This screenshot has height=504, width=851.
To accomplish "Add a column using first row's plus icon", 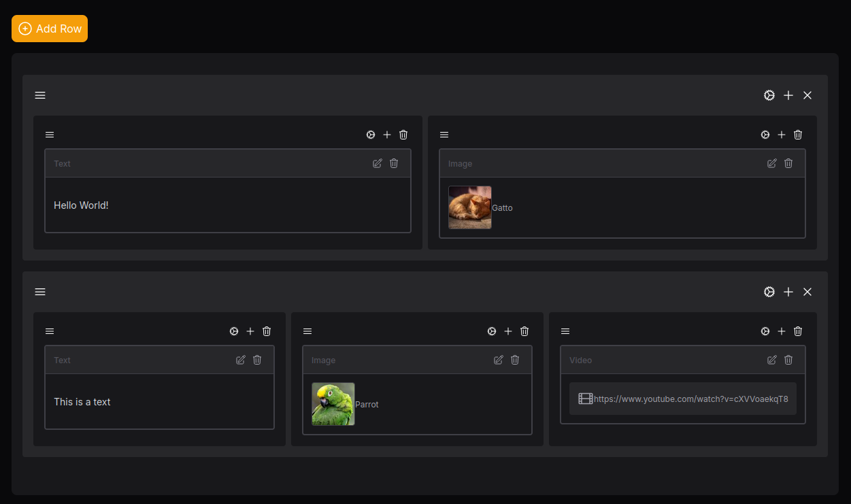I will 788,95.
